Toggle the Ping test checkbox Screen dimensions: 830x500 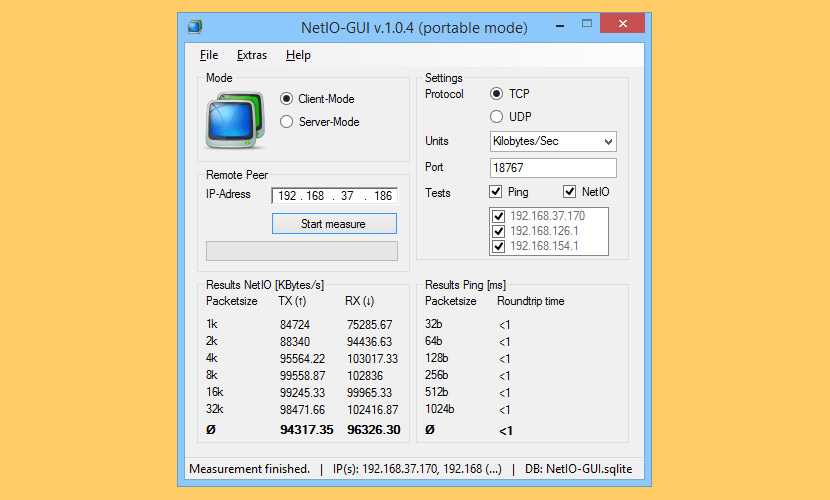click(x=495, y=192)
